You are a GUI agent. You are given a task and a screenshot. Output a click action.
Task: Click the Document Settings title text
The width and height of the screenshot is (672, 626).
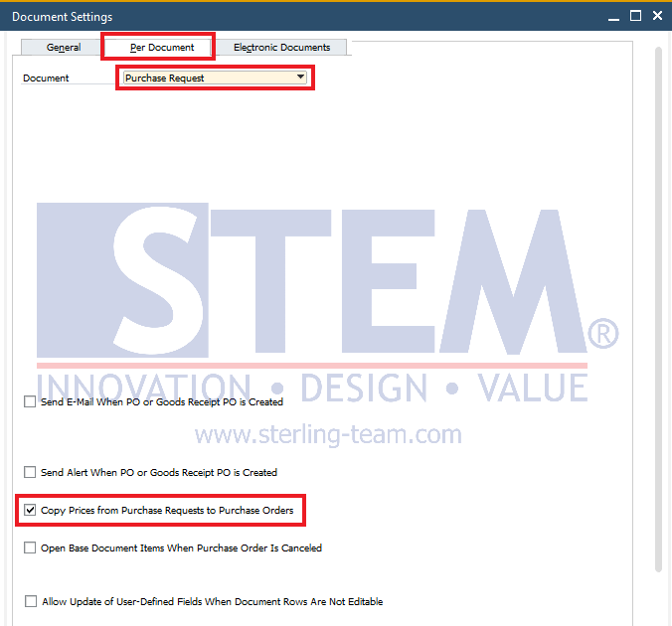[63, 17]
